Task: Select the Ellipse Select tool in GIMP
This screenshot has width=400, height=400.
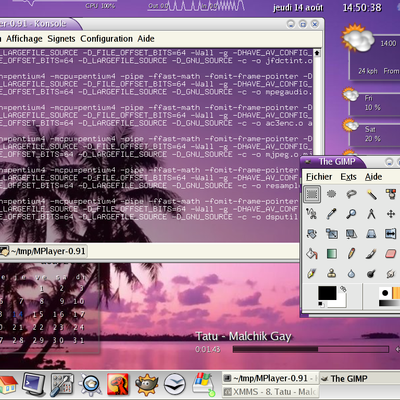Action: (x=331, y=194)
